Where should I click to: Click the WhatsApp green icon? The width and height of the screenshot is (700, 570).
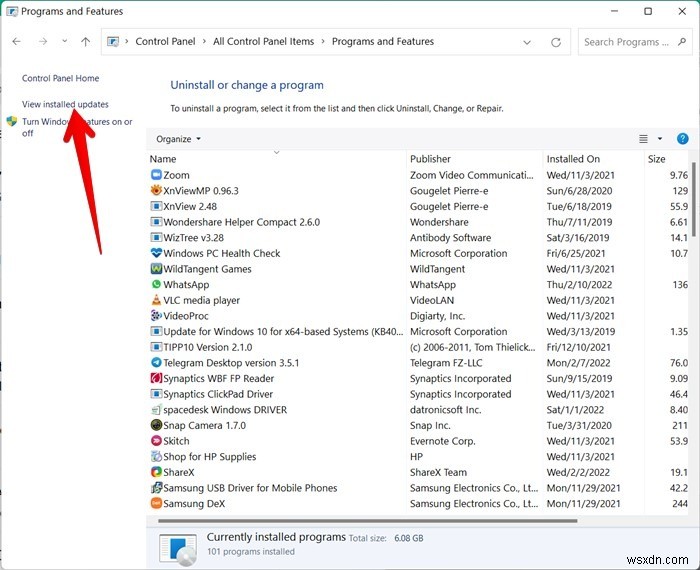tap(156, 284)
